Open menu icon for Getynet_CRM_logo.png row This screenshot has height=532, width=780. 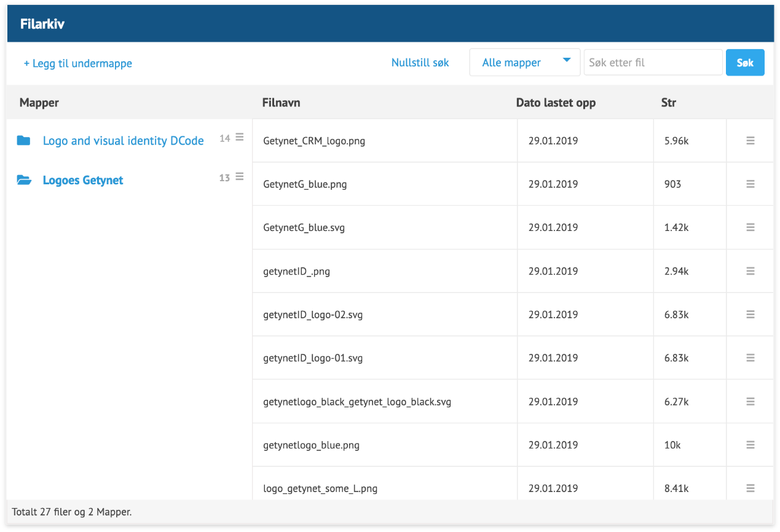point(750,141)
